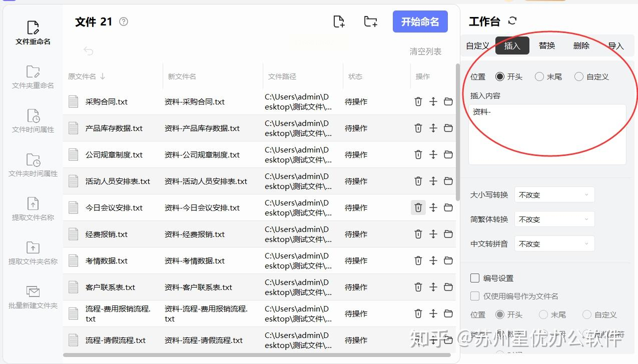Open 文件夹重命名 in the sidebar
638x364 pixels.
33,77
